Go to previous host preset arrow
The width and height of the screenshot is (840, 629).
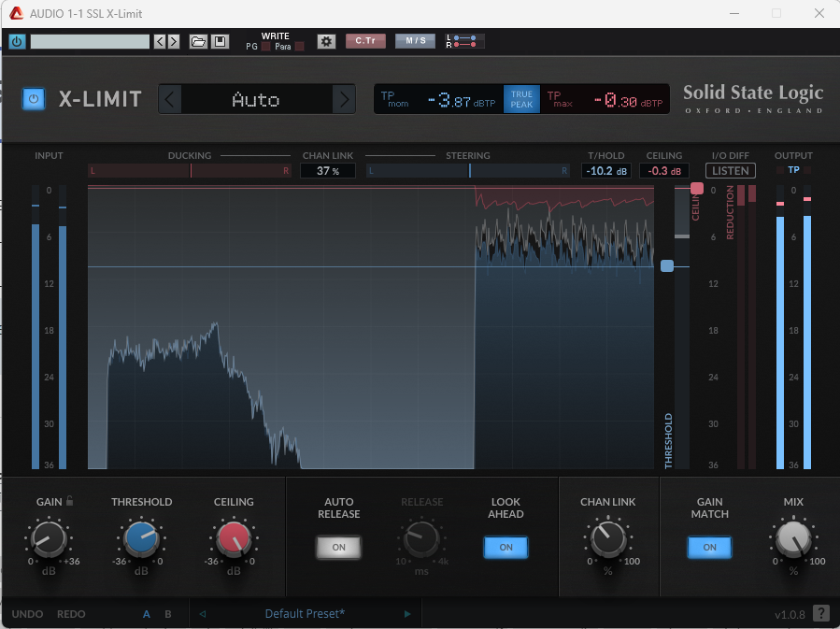[x=160, y=41]
